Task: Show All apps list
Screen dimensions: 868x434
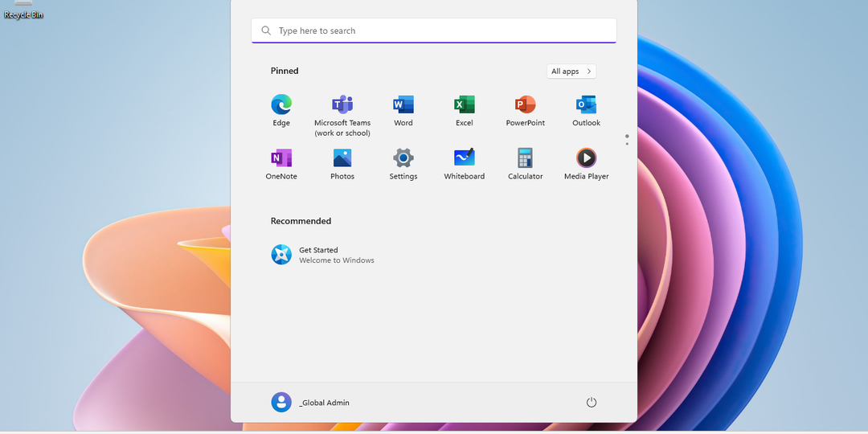Action: 571,72
